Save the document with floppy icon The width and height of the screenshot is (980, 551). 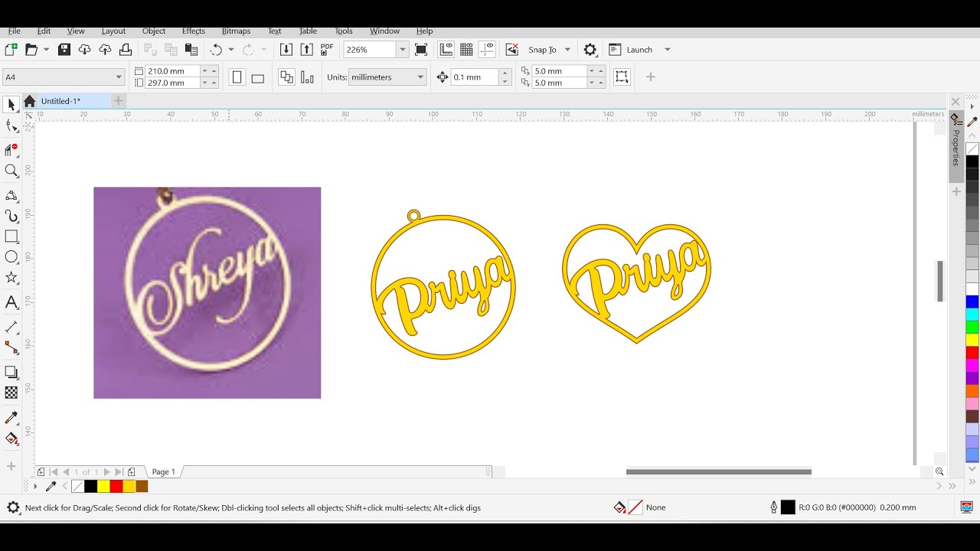(x=64, y=50)
